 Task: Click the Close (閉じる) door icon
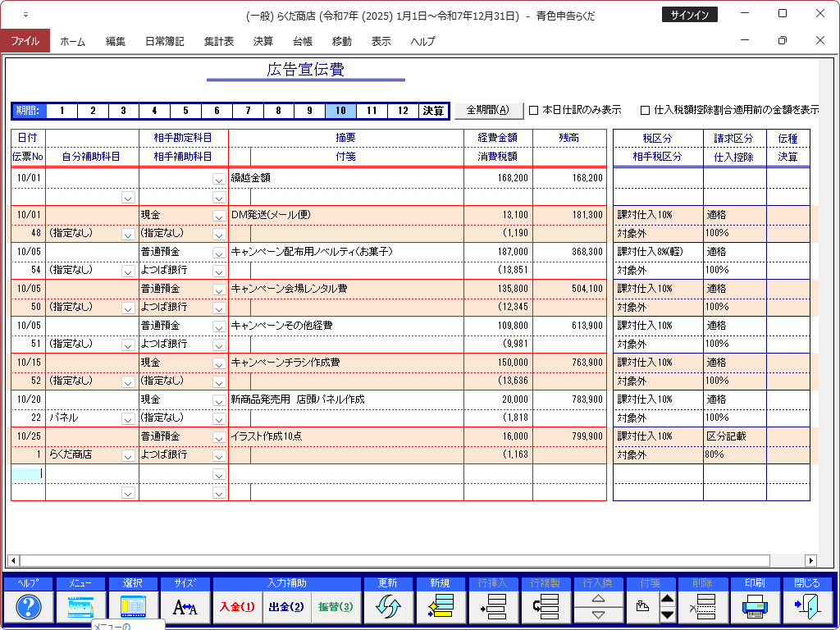806,607
